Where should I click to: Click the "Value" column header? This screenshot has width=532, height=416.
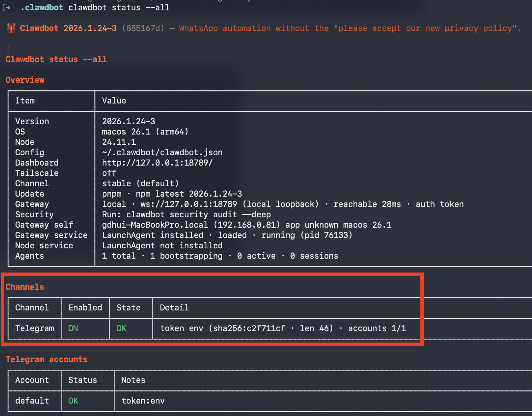pyautogui.click(x=114, y=101)
